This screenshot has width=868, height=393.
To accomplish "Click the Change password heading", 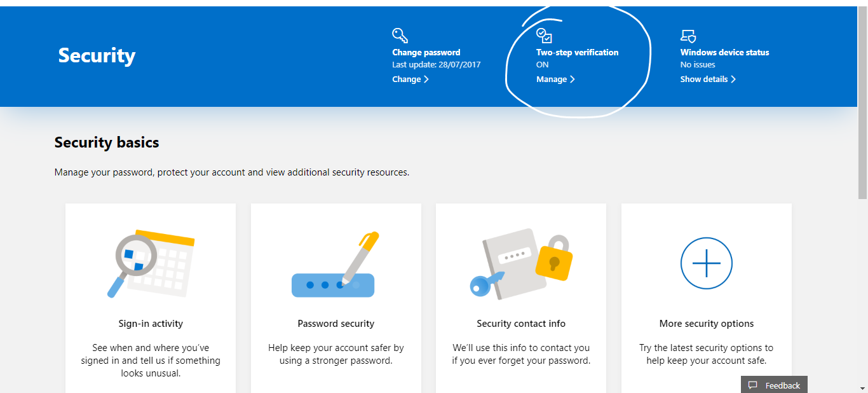I will tap(426, 53).
